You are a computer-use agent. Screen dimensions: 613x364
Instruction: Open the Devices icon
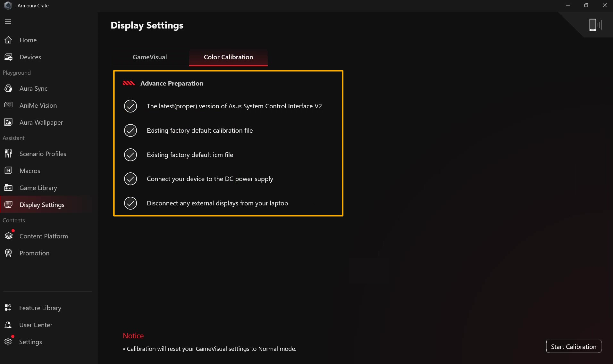[8, 57]
